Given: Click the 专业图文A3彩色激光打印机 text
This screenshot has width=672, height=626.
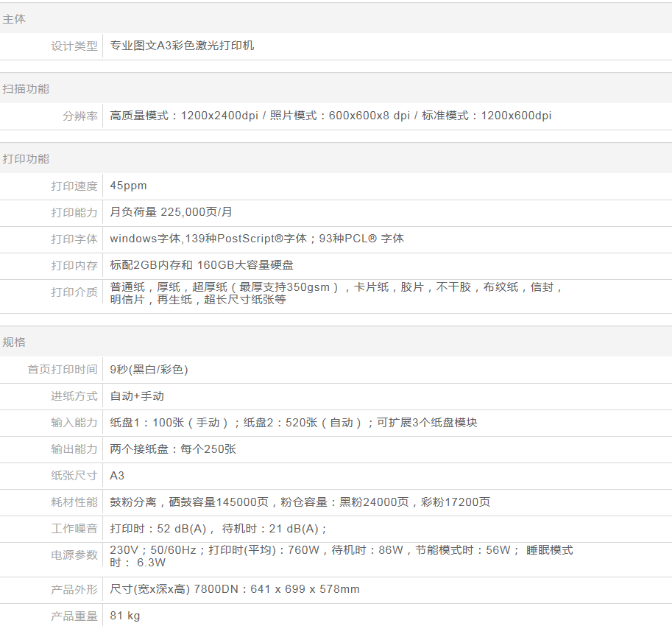Looking at the screenshot, I should click(182, 46).
